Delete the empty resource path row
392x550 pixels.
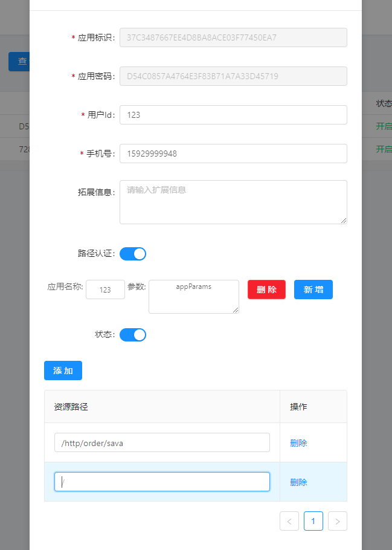pyautogui.click(x=298, y=482)
